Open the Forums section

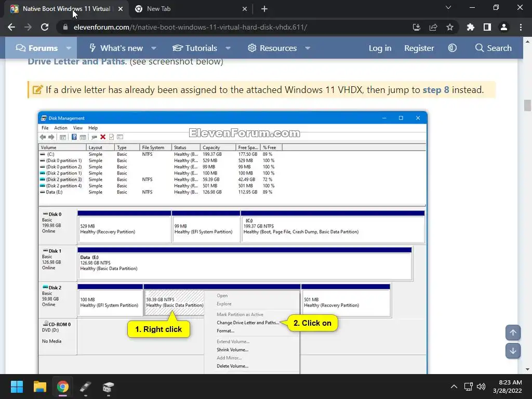click(37, 48)
